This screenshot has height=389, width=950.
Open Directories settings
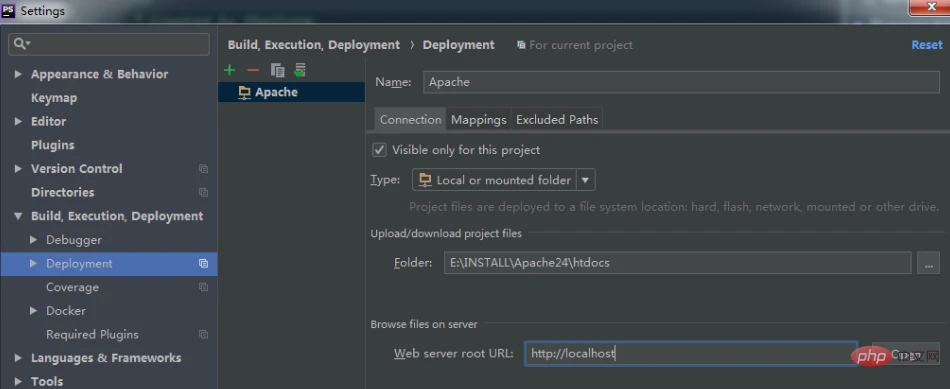point(63,192)
